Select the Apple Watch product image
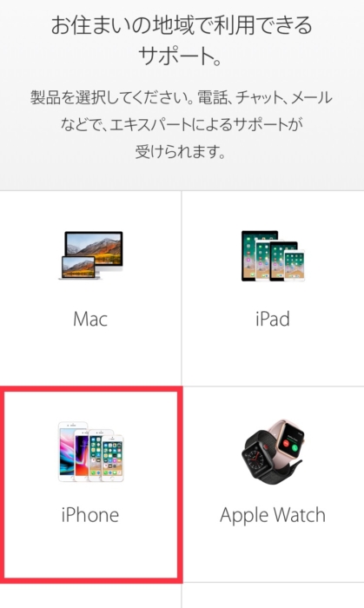 pos(273,452)
